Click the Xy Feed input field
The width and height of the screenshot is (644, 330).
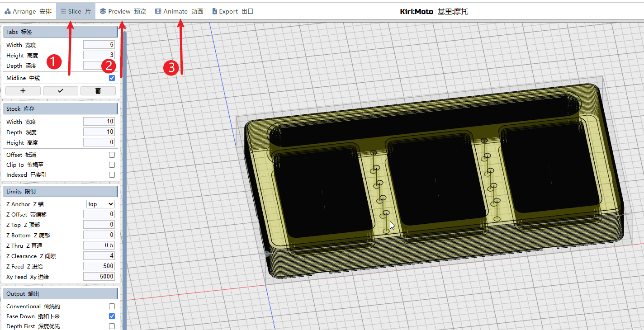coord(99,277)
